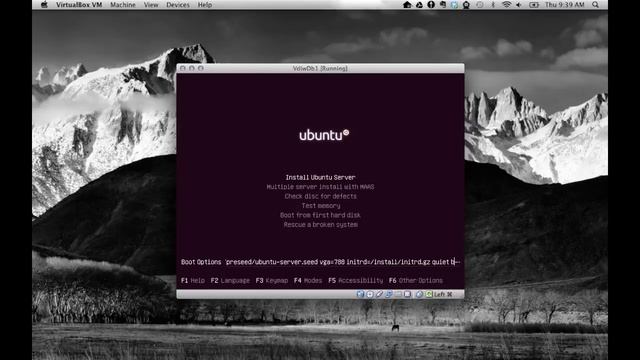The image size is (640, 360).
Task: Open the Devices menu
Action: click(x=178, y=5)
